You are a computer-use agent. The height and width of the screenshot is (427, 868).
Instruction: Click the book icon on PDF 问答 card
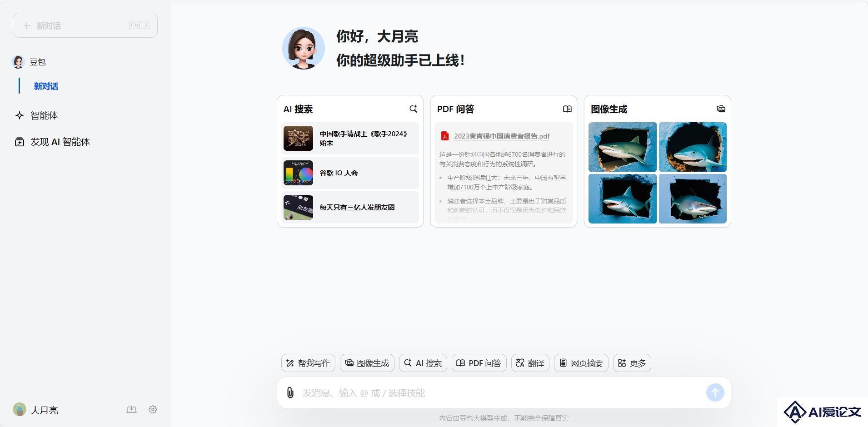point(567,109)
